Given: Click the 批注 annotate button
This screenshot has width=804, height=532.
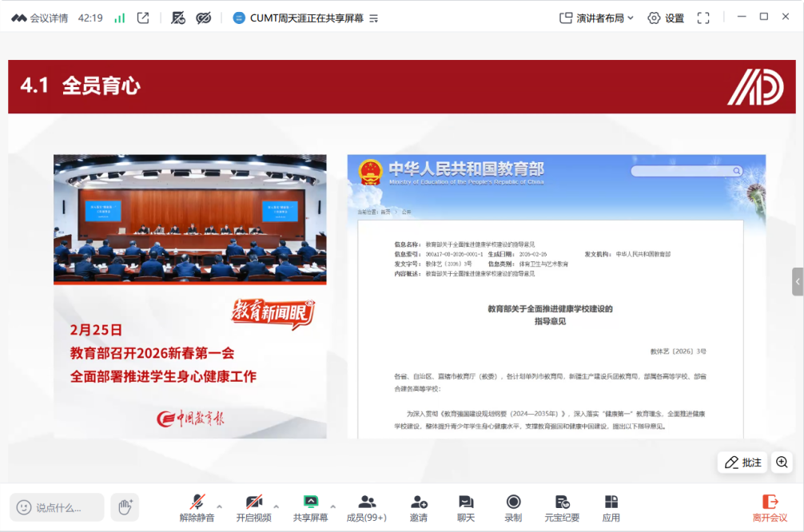Looking at the screenshot, I should (742, 462).
